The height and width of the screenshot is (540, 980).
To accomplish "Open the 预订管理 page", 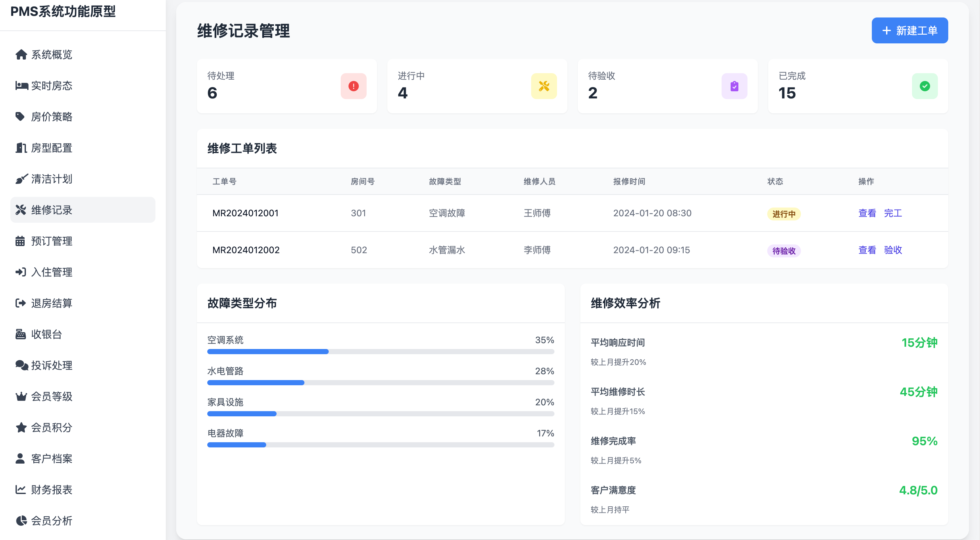I will click(83, 241).
